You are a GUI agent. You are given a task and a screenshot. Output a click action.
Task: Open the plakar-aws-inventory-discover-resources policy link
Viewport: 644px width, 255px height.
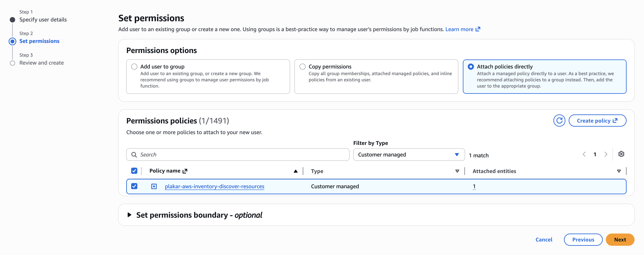tap(214, 187)
